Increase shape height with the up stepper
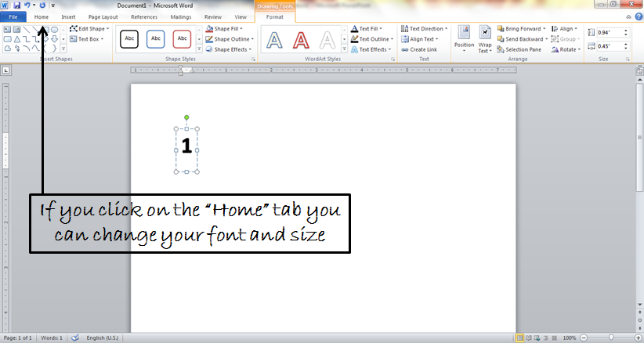The height and width of the screenshot is (343, 644). (626, 31)
